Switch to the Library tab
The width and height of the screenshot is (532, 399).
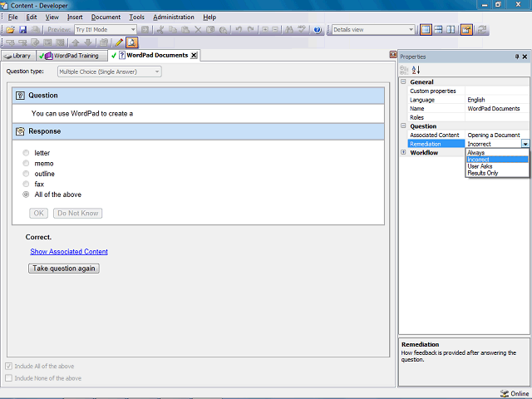(x=18, y=56)
